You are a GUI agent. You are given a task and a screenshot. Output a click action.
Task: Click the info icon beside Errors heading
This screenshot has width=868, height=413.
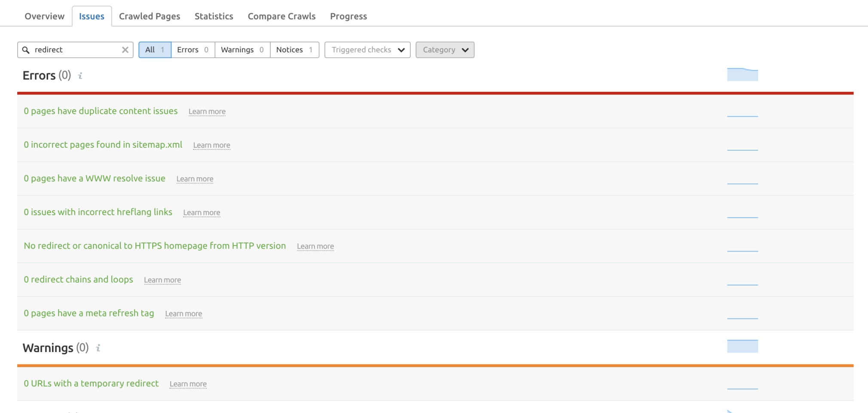(80, 76)
